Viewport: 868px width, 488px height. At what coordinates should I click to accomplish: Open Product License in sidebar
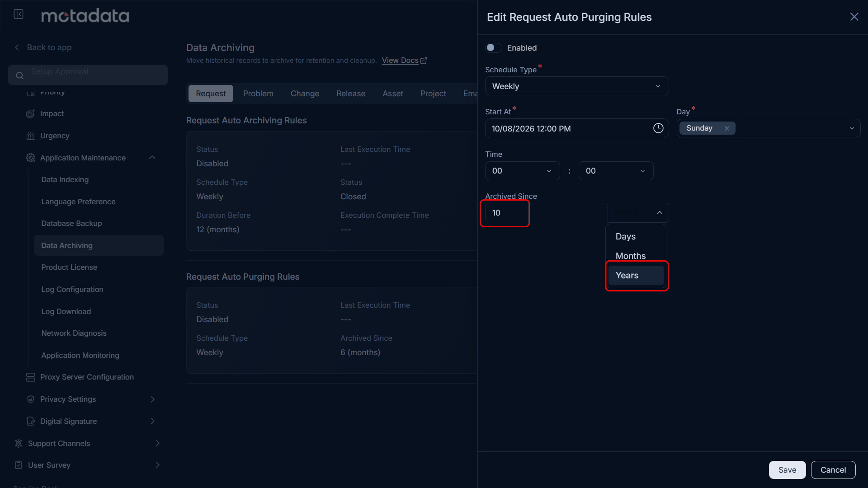(69, 267)
